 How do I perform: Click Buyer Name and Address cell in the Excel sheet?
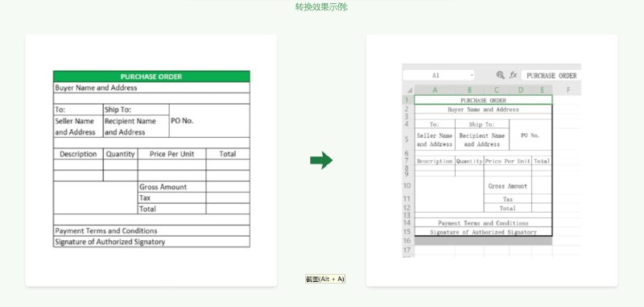click(x=484, y=110)
